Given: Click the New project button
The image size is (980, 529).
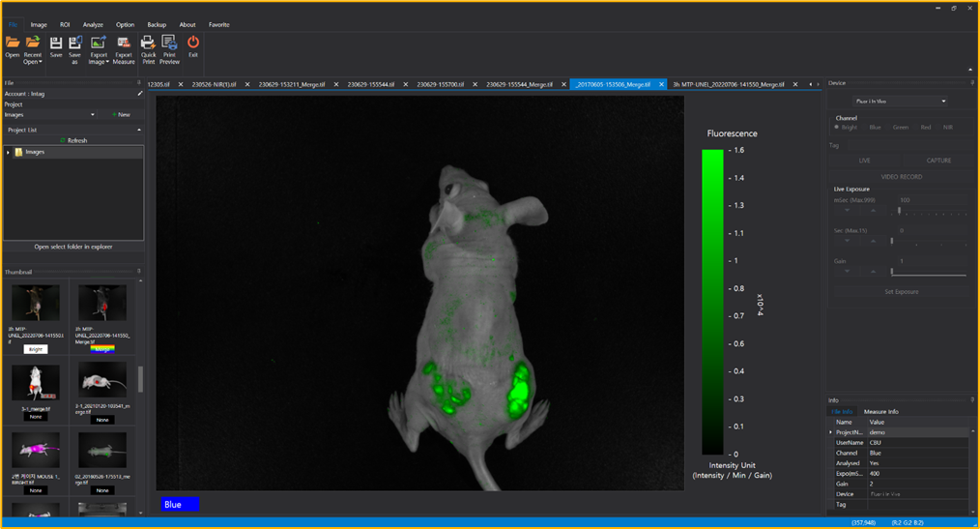Looking at the screenshot, I should (x=121, y=115).
